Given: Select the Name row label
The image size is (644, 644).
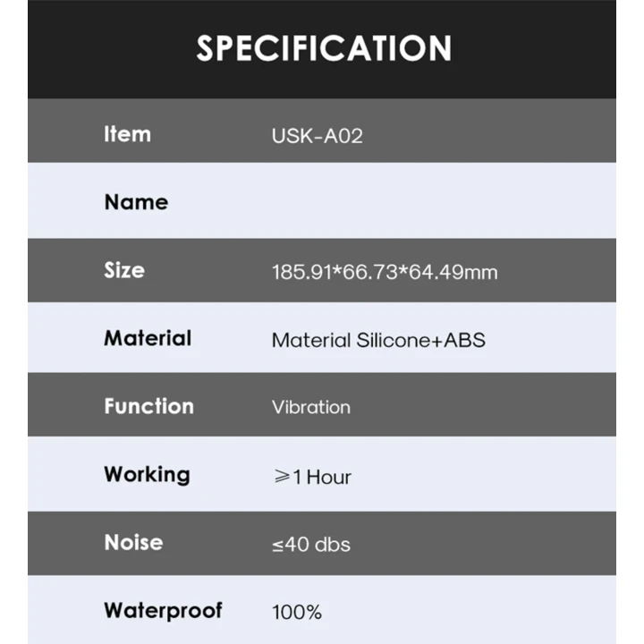Looking at the screenshot, I should click(x=136, y=202).
